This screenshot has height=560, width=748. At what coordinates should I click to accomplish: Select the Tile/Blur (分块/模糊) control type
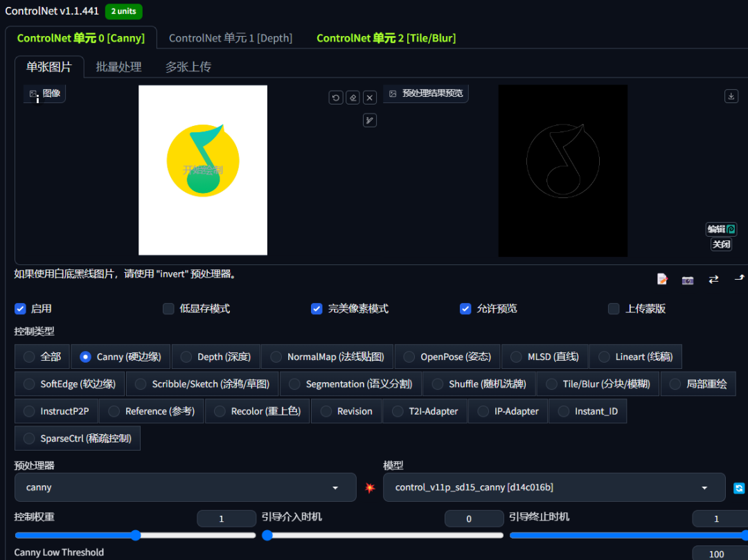tap(598, 383)
